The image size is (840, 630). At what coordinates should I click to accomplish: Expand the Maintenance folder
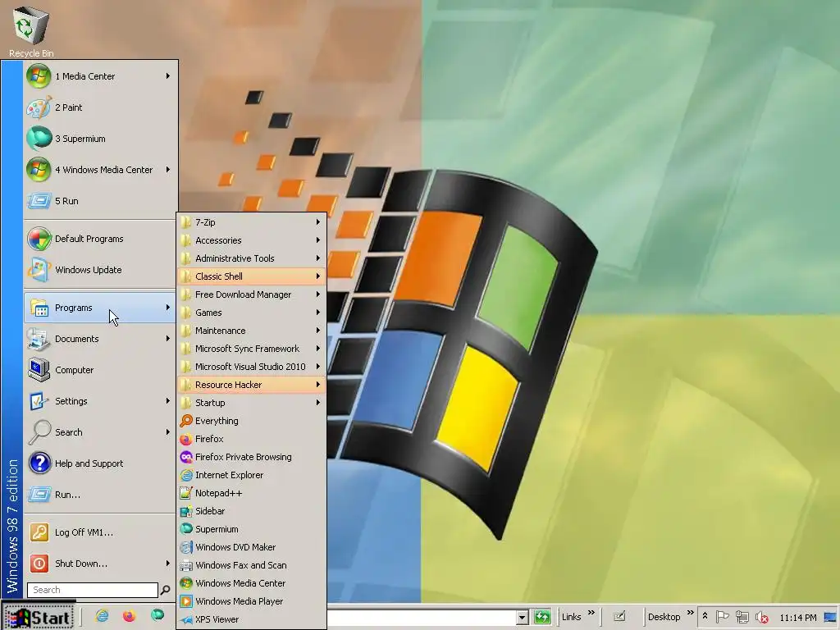coord(251,331)
